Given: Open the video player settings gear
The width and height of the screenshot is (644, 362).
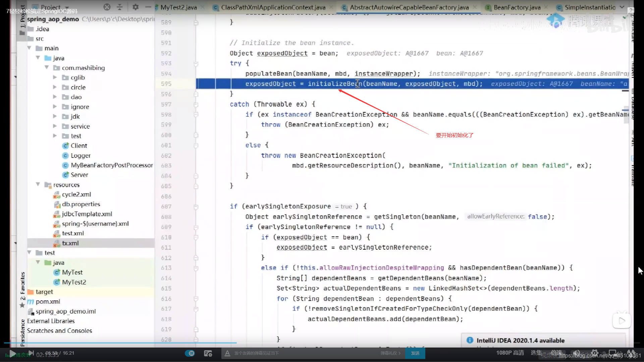Looking at the screenshot, I should [x=595, y=353].
